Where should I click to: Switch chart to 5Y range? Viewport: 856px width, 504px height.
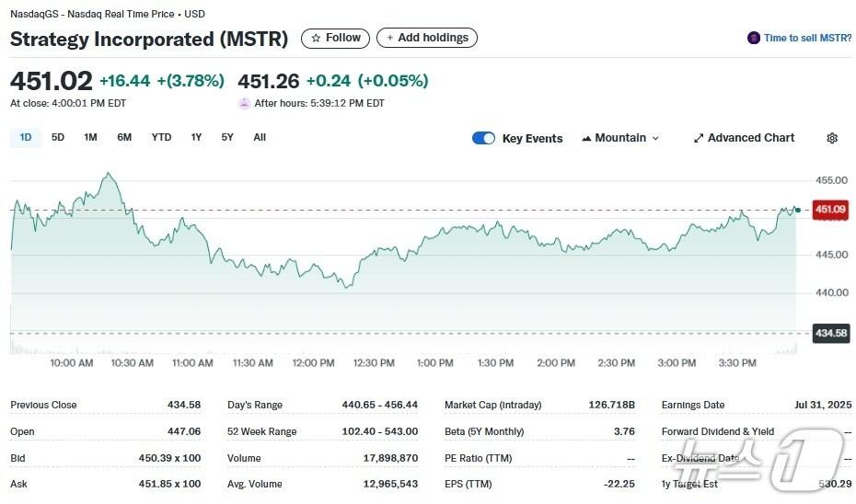pos(227,137)
